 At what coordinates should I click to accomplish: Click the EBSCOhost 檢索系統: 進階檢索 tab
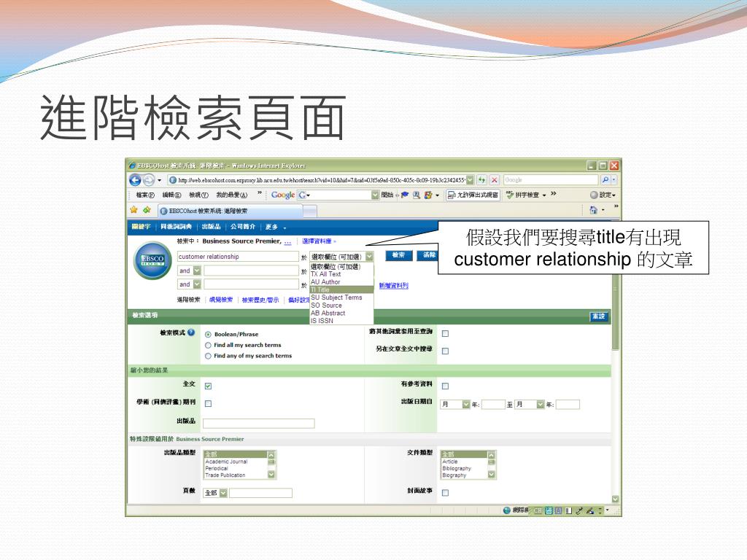[230, 211]
